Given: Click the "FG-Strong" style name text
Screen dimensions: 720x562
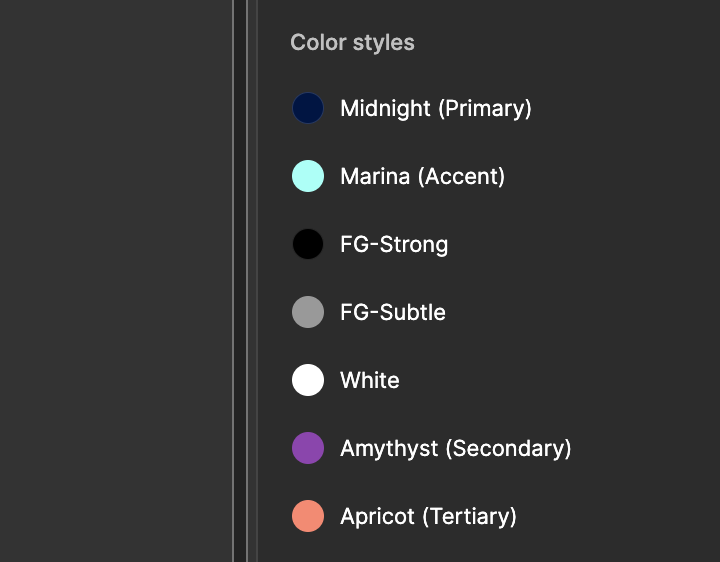Looking at the screenshot, I should click(x=394, y=244).
